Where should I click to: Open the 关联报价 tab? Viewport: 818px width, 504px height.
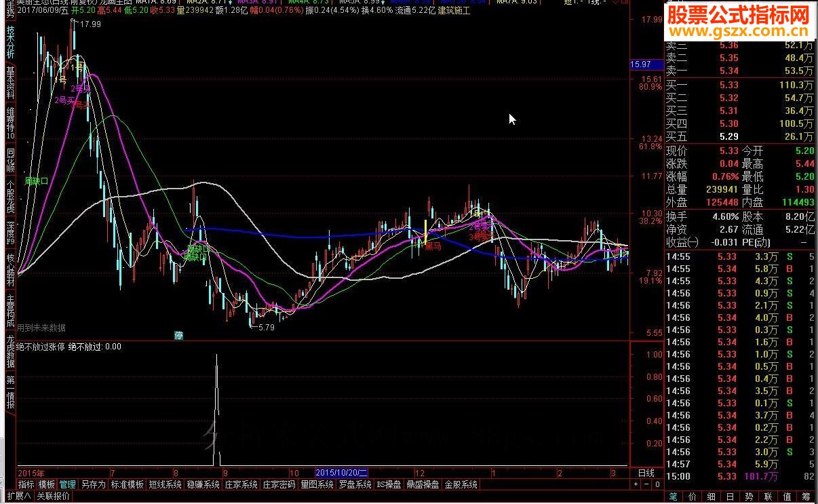54,496
